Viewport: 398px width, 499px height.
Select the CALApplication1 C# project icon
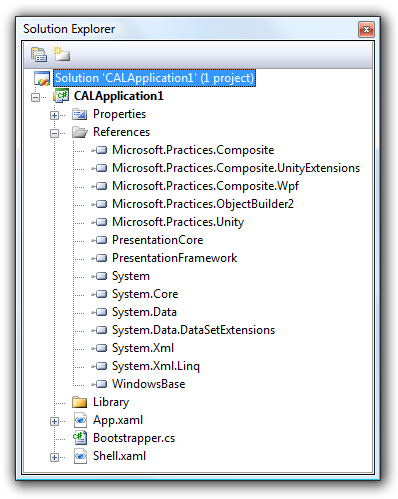pos(61,96)
